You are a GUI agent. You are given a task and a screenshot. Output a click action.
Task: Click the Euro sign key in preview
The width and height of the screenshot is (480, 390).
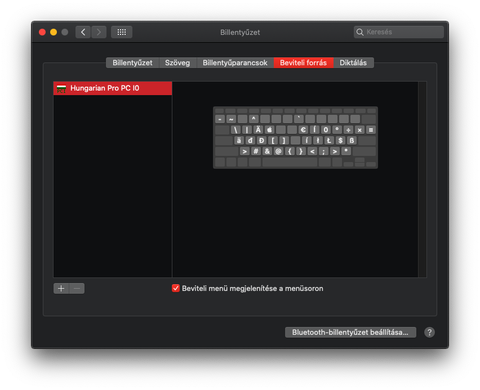point(303,130)
